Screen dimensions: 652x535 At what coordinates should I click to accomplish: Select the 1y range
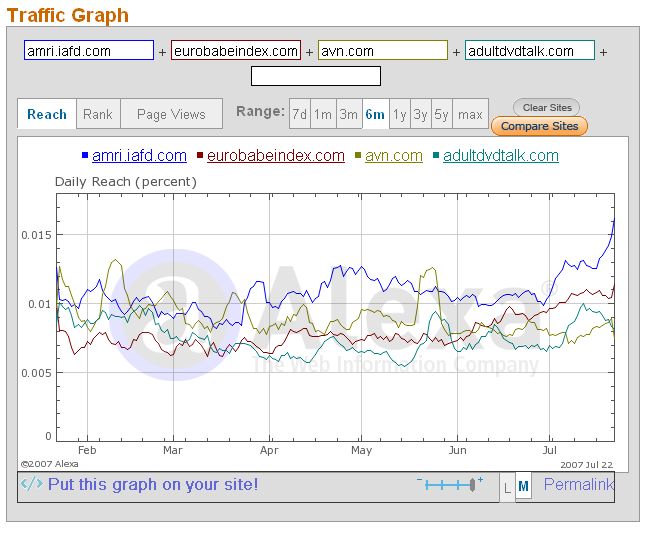(400, 114)
